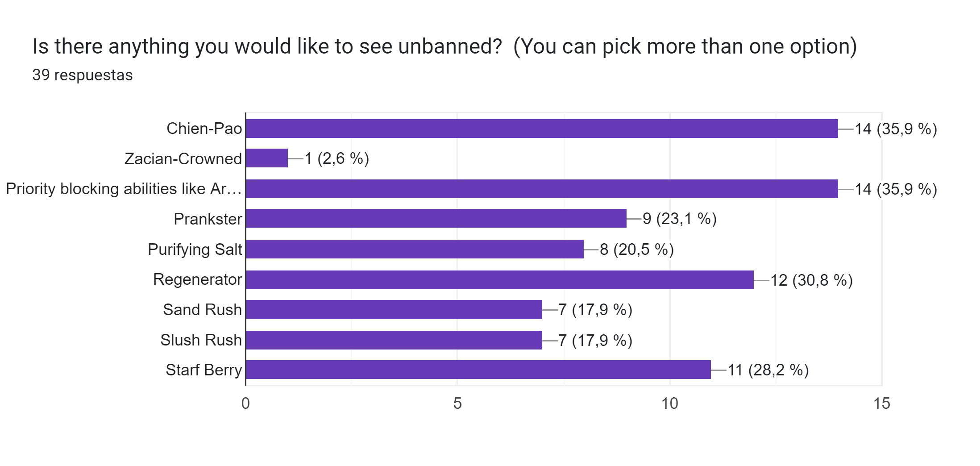Click the Priority blocking abilities bar
The width and height of the screenshot is (980, 466).
(542, 189)
